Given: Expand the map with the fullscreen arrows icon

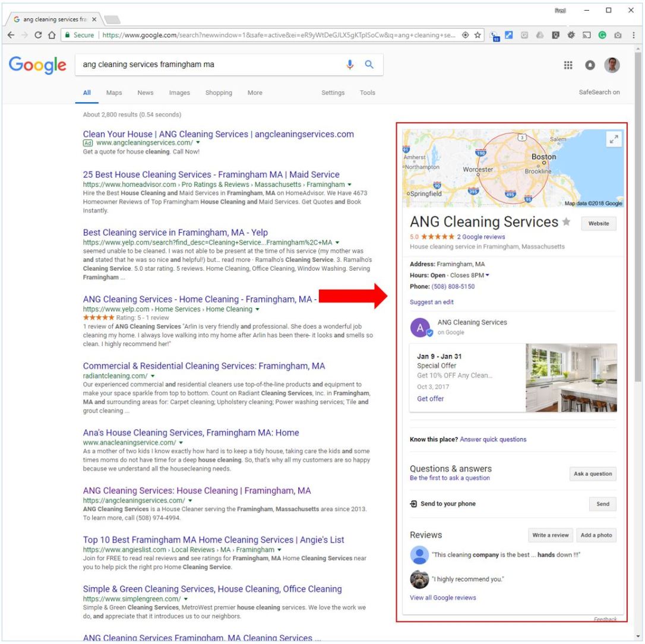Looking at the screenshot, I should 614,139.
